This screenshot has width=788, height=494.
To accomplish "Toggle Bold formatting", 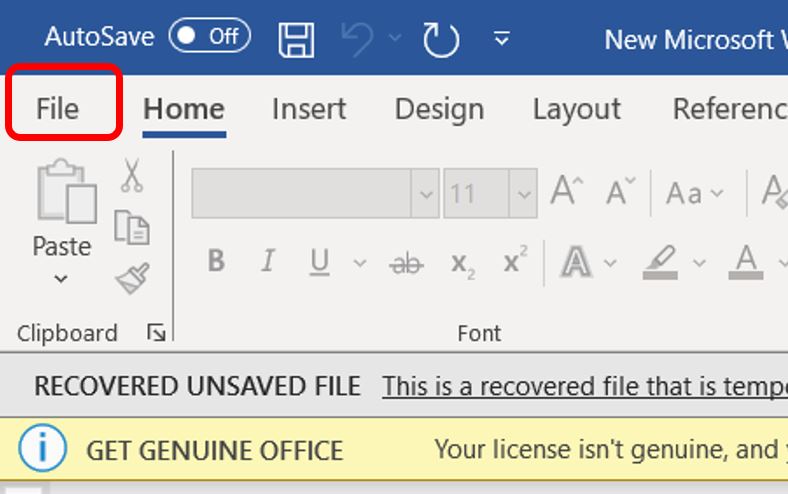I will [216, 262].
